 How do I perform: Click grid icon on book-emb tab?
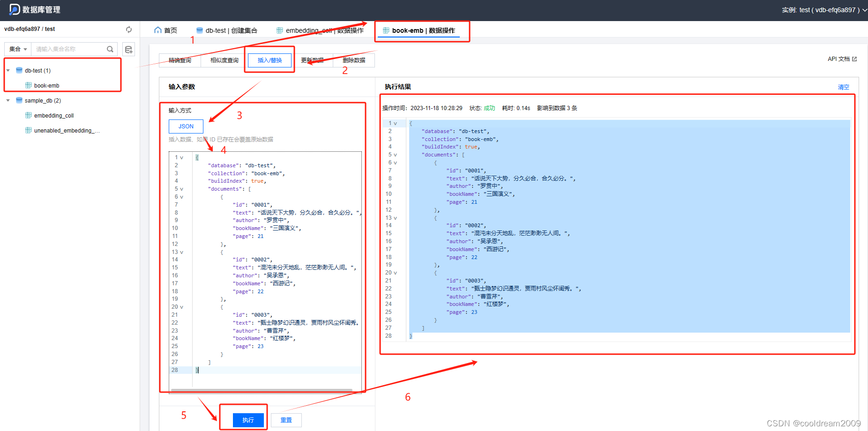point(386,30)
